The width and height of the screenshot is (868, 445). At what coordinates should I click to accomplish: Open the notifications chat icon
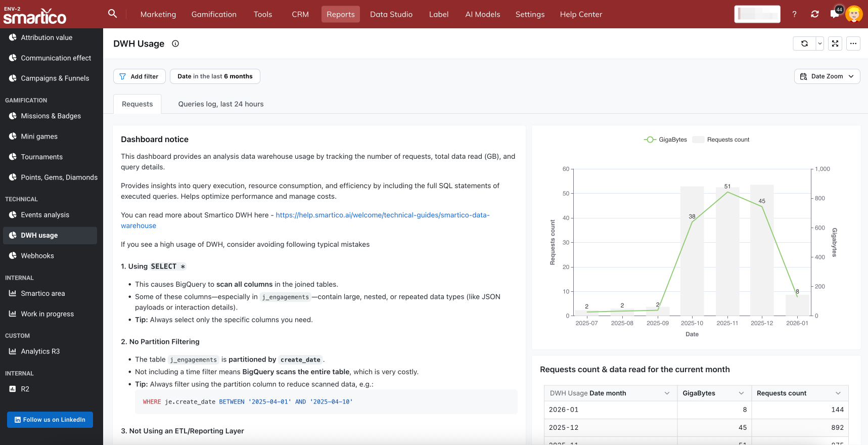(x=835, y=14)
